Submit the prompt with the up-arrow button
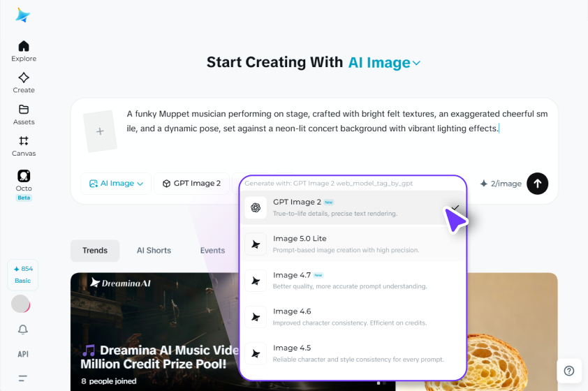The width and height of the screenshot is (588, 391). 538,184
